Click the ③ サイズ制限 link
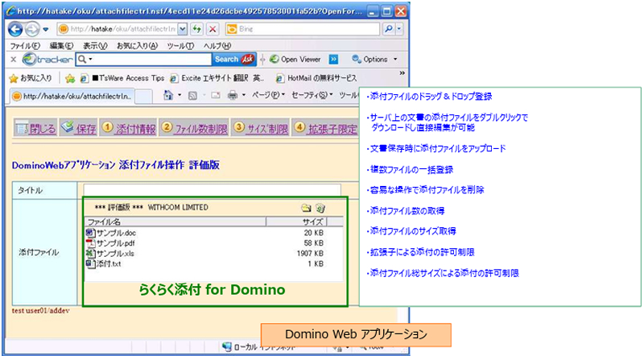 click(x=260, y=128)
